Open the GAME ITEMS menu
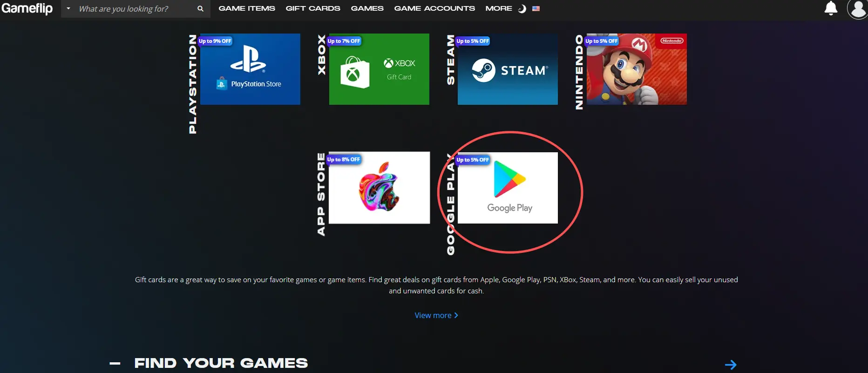868x373 pixels. (x=247, y=8)
